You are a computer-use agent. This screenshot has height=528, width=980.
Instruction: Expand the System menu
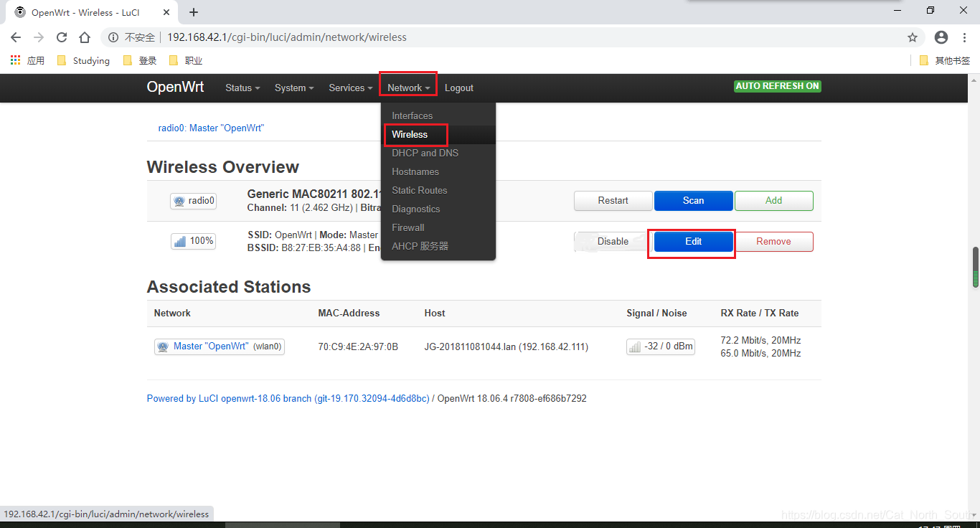click(294, 88)
